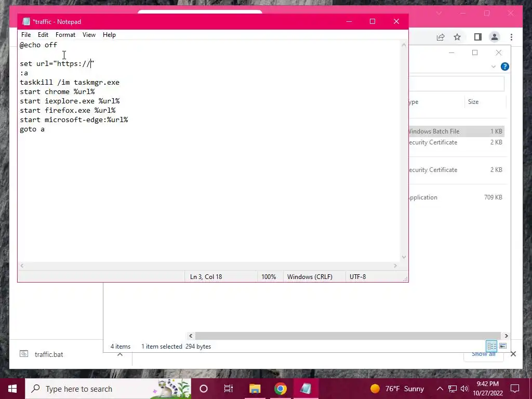The width and height of the screenshot is (532, 399).
Task: Click Explorer horizontal scrollbar right arrow
Action: point(506,336)
